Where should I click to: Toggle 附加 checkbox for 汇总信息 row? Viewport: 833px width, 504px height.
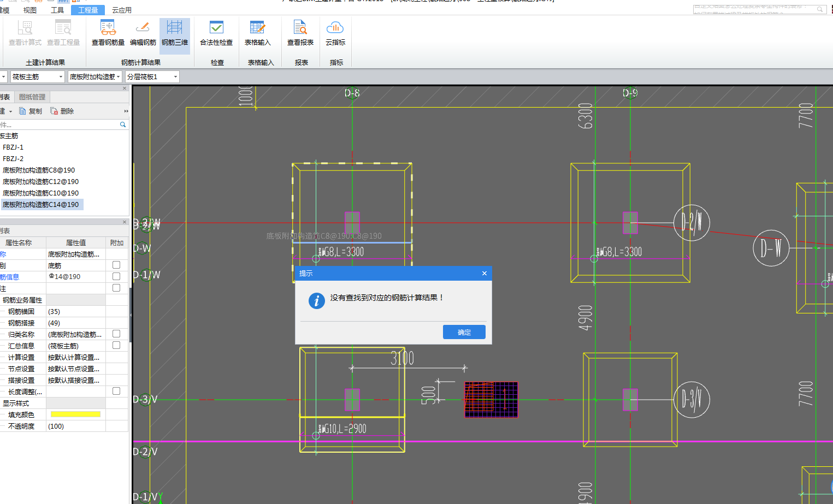[x=116, y=345]
